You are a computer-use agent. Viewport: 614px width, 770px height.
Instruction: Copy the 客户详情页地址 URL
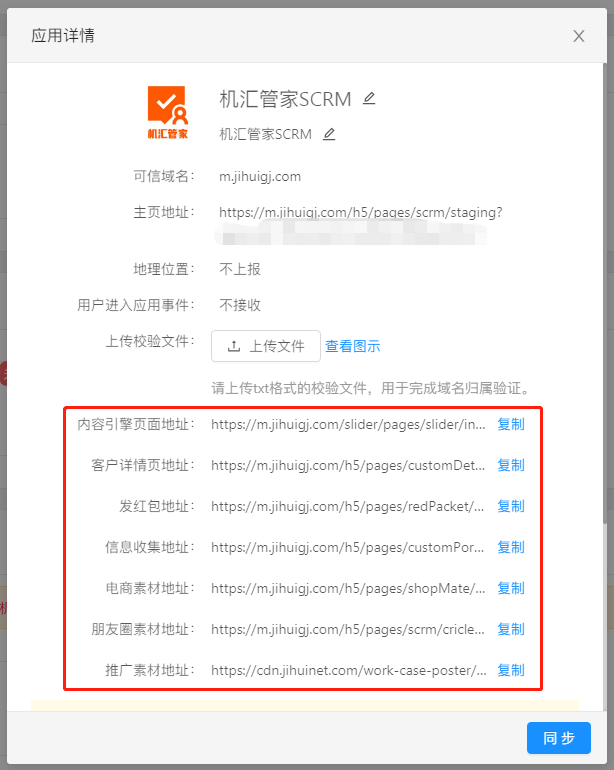click(511, 465)
